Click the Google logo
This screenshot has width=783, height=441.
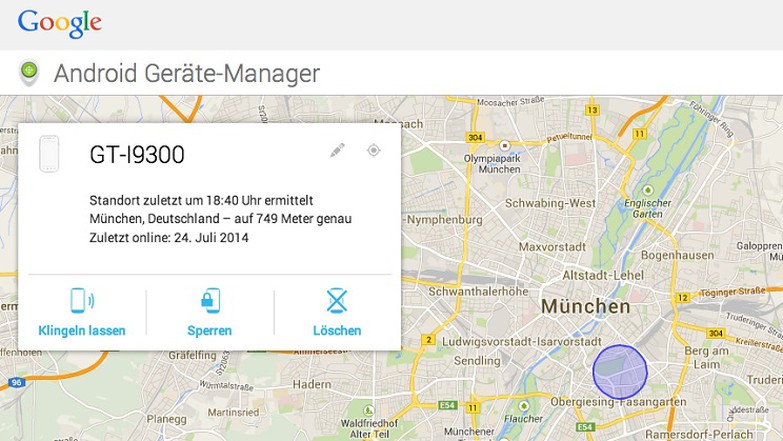(59, 23)
